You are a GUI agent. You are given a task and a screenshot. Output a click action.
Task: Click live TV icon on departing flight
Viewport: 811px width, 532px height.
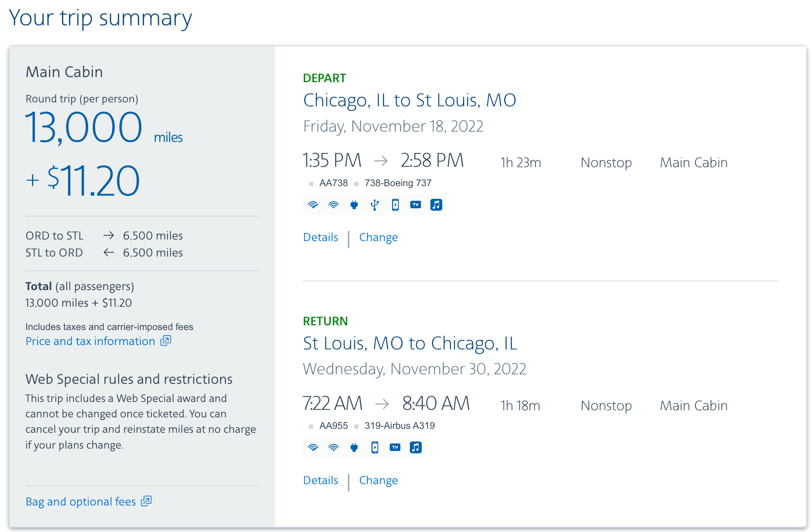point(415,205)
